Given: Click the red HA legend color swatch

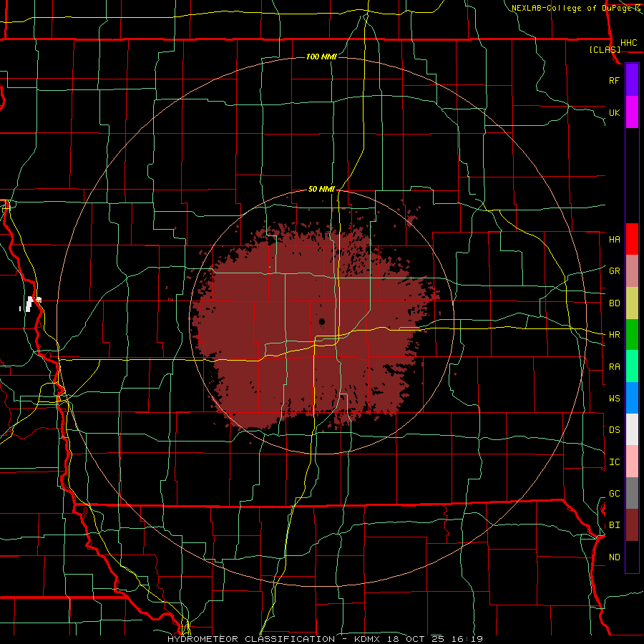Looking at the screenshot, I should 632,239.
